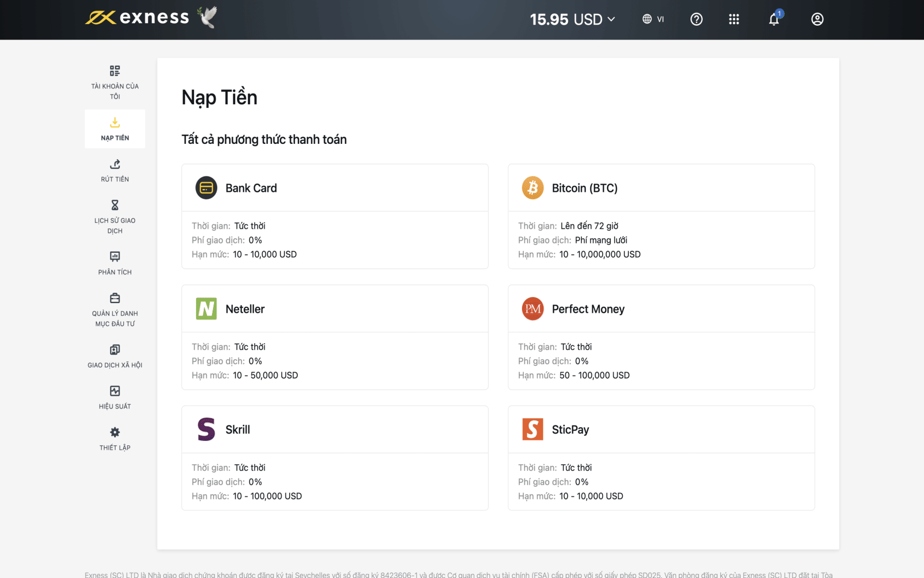Screen dimensions: 924x578
Task: Select NẠP TIỀN menu label
Action: click(115, 138)
